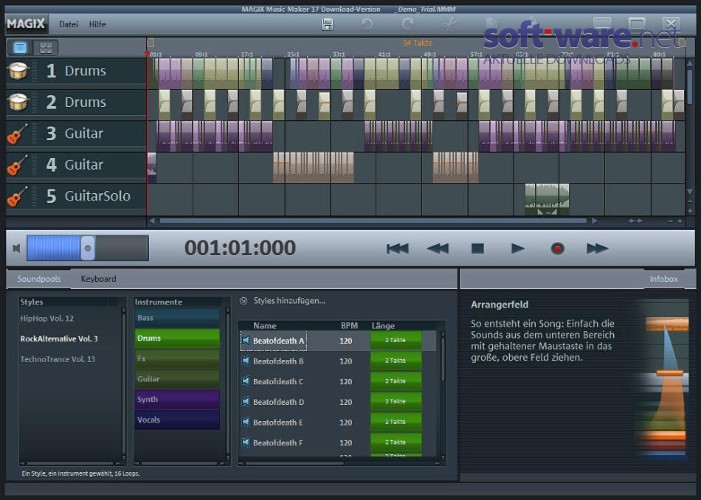Select track 2 Drums header
Viewport: 701px width, 500px height.
pyautogui.click(x=76, y=102)
